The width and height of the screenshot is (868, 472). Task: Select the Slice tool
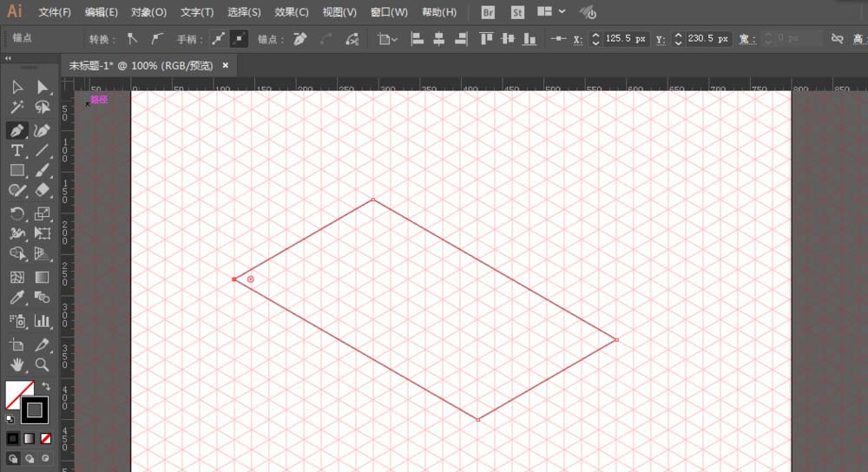click(x=42, y=344)
